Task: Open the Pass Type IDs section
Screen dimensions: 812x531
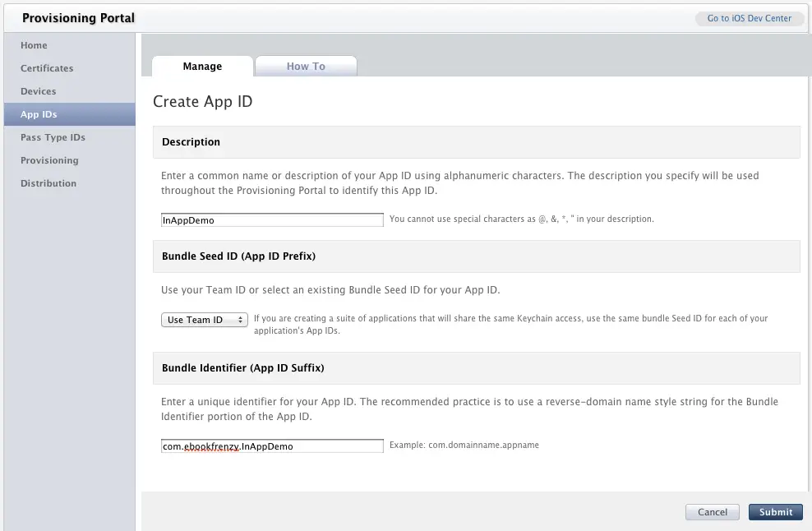Action: pyautogui.click(x=53, y=137)
